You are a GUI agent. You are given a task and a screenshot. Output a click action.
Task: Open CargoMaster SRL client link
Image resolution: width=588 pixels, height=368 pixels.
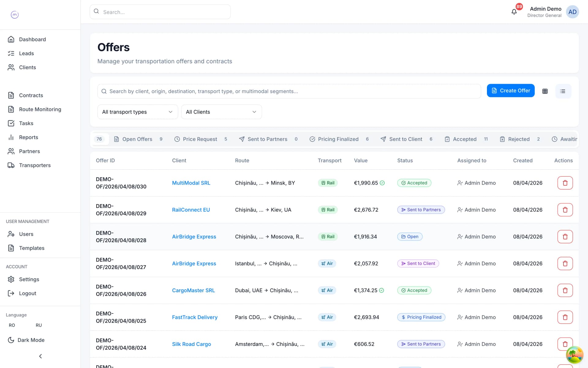pyautogui.click(x=193, y=290)
